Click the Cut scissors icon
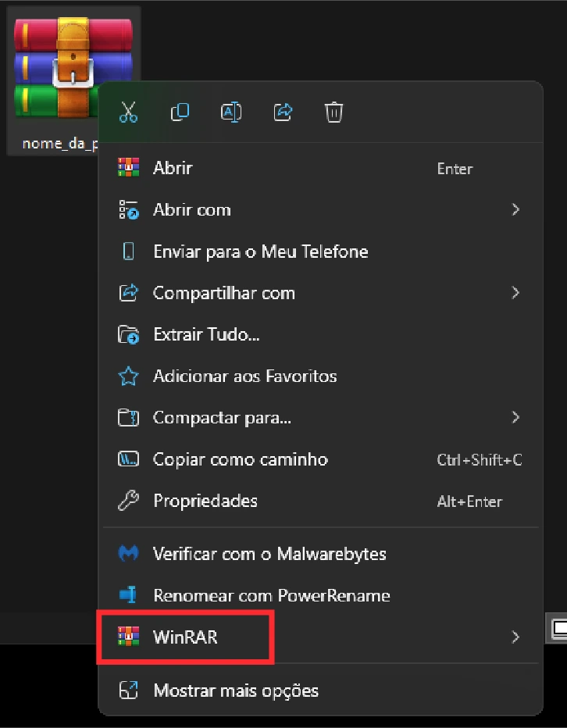The width and height of the screenshot is (567, 728). pos(128,112)
